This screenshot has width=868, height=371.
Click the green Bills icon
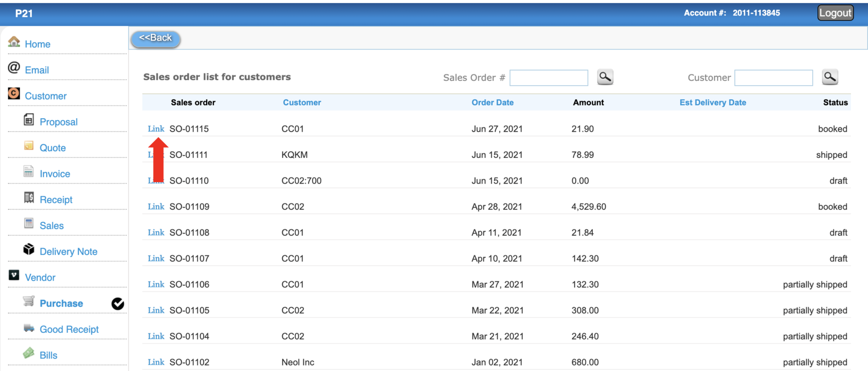coord(29,353)
